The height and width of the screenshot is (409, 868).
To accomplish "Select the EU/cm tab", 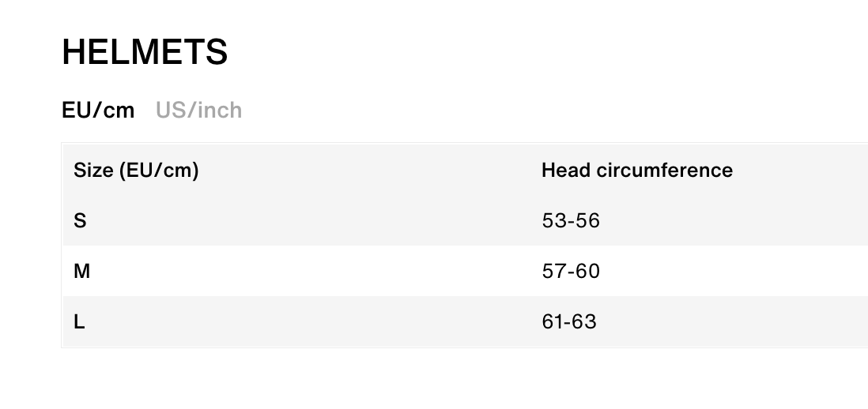I will click(98, 110).
